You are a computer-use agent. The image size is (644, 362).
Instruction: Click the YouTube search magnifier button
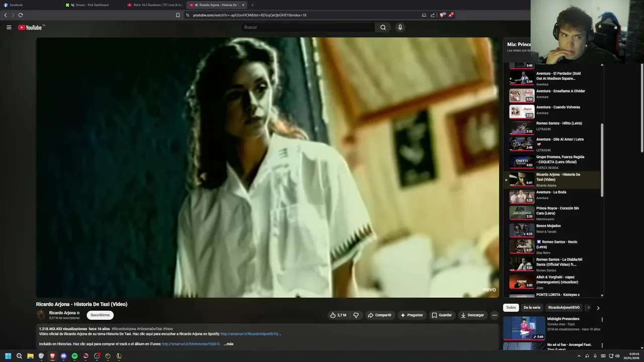(383, 28)
